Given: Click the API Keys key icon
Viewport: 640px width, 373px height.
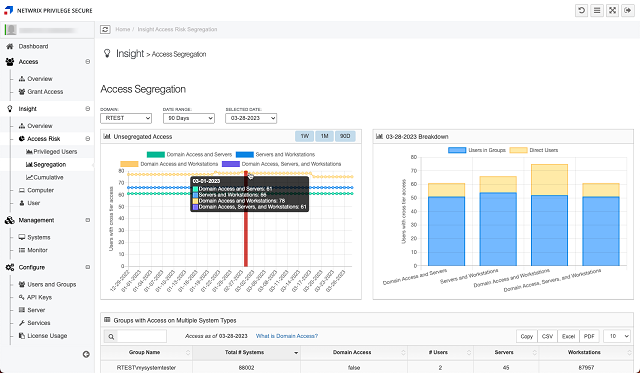Looking at the screenshot, I should click(22, 297).
